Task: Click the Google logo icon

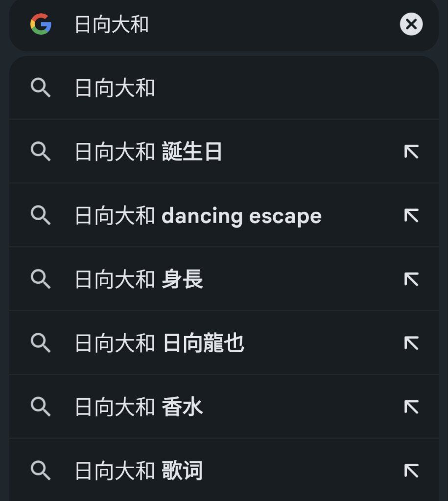Action: pyautogui.click(x=41, y=24)
